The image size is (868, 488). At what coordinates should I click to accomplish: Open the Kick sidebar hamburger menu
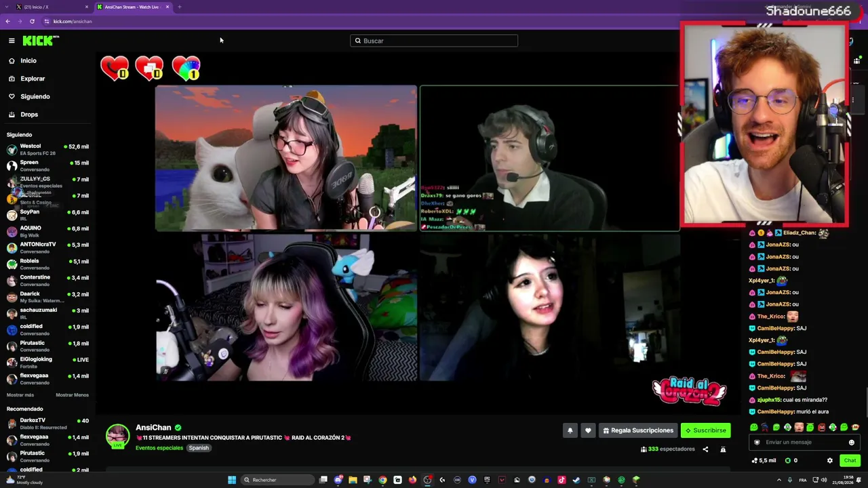pos(12,41)
